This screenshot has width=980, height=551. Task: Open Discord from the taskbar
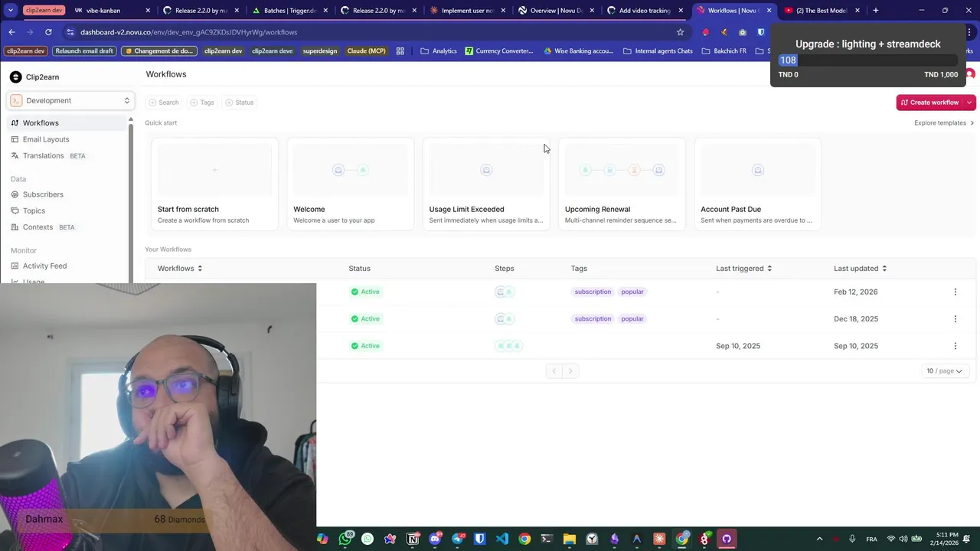coord(436,539)
